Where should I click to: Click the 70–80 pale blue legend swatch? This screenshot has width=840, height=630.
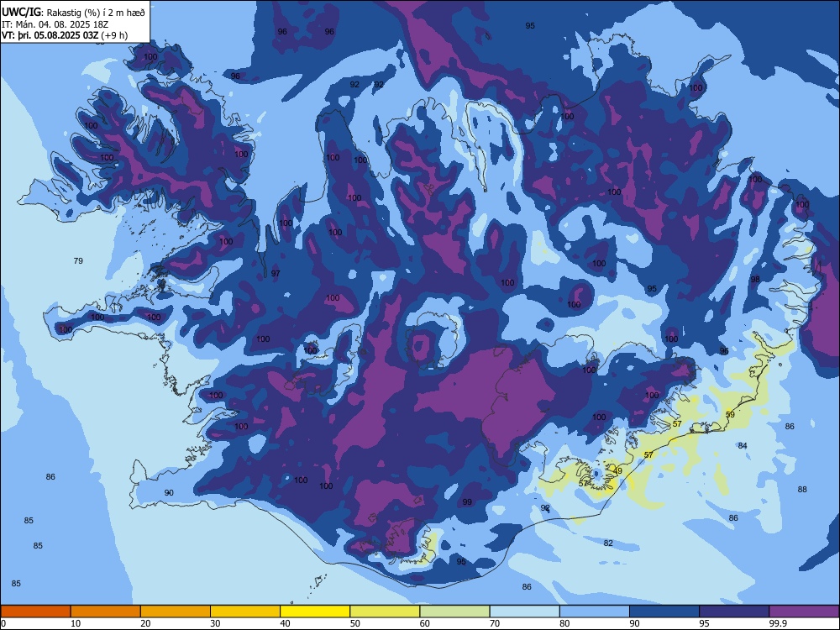524,612
